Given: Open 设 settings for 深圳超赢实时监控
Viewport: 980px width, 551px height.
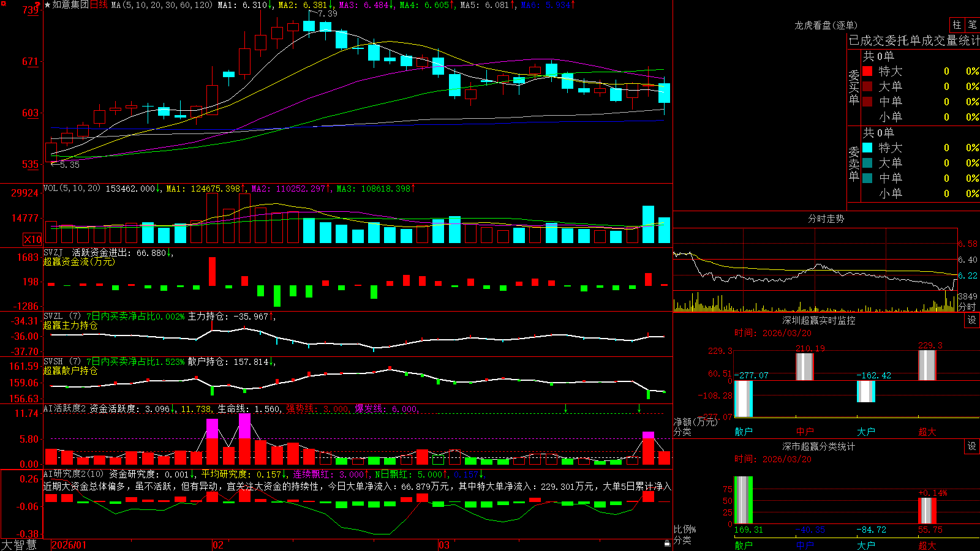Looking at the screenshot, I should pyautogui.click(x=972, y=320).
